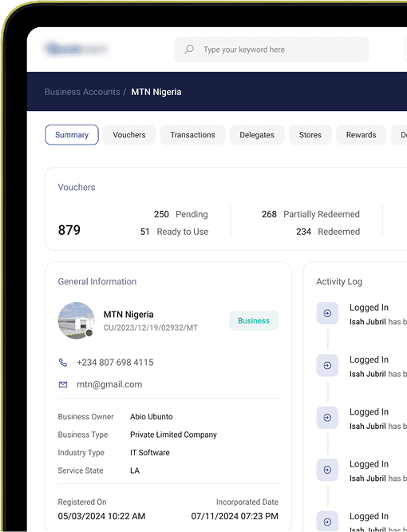Viewport: 407px width, 532px height.
Task: Click the MTN Nigeria profile picture
Action: click(x=77, y=320)
